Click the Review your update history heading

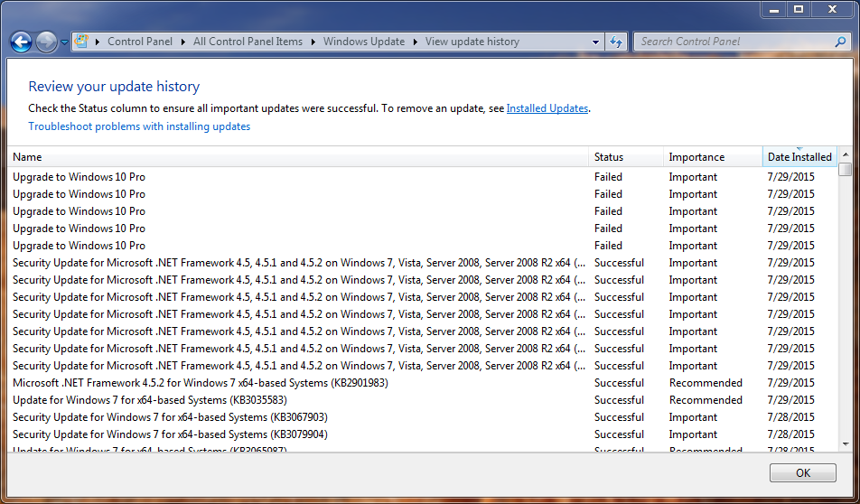(114, 87)
